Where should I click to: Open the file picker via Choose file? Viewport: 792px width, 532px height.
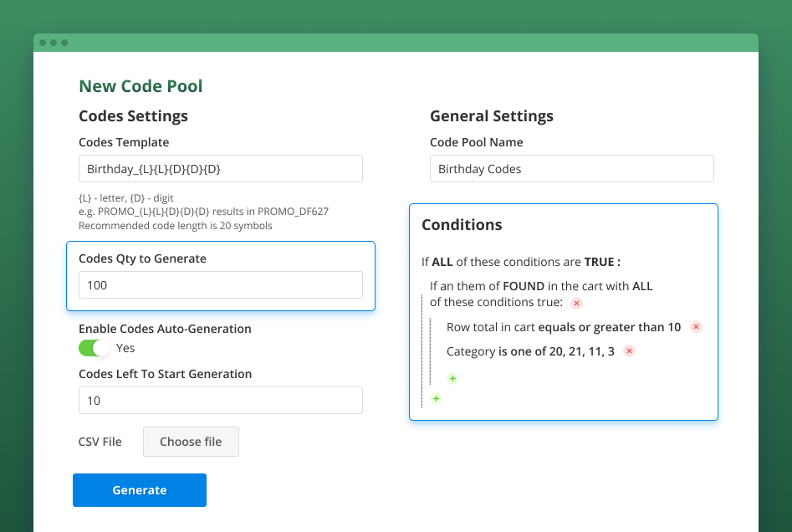[x=191, y=442]
